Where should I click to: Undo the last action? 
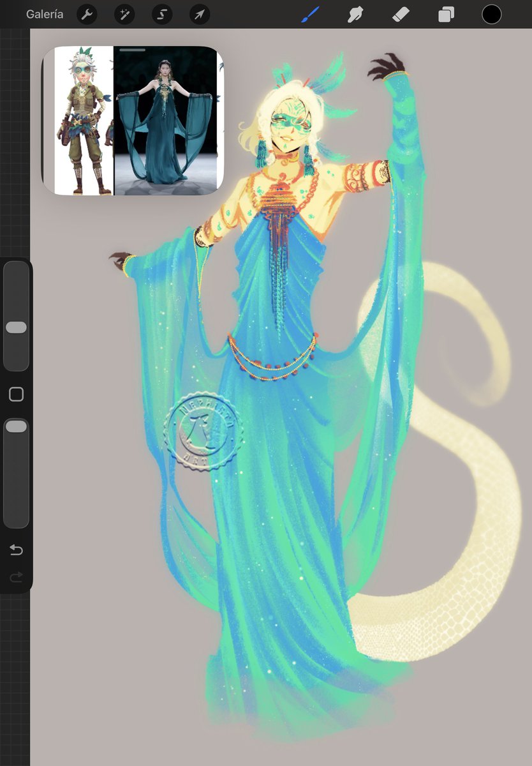pyautogui.click(x=16, y=550)
